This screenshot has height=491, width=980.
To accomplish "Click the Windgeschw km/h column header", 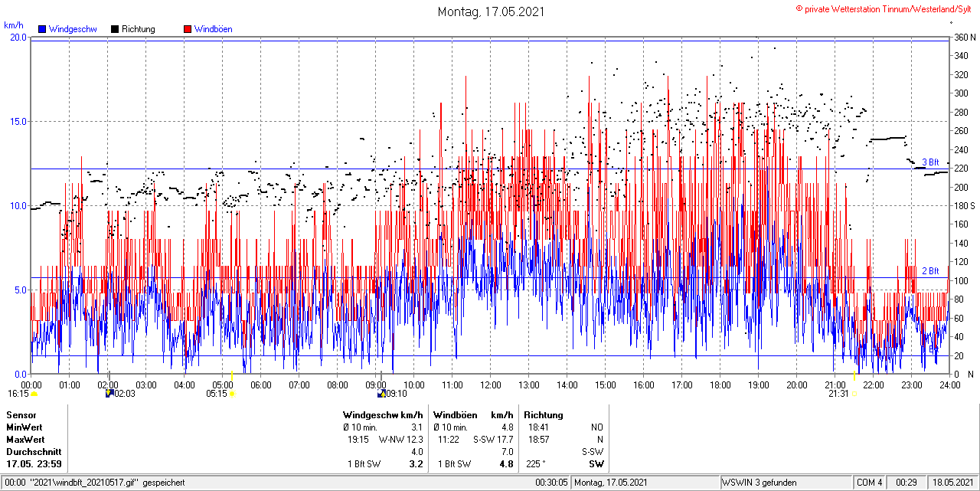I will point(383,415).
